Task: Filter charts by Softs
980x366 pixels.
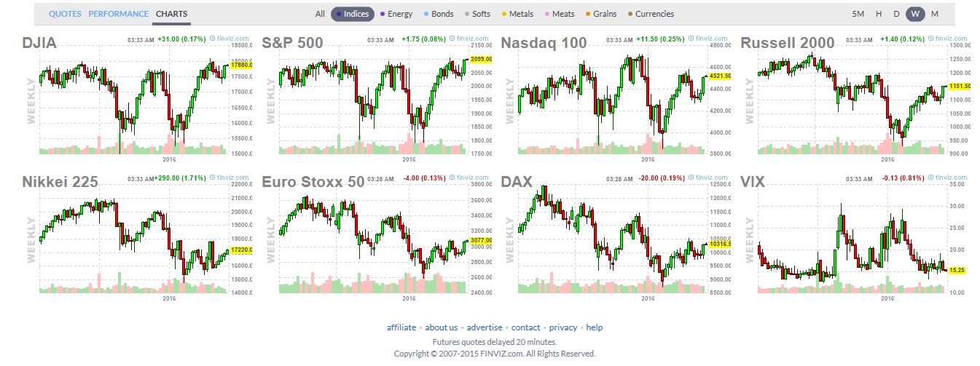Action: coord(477,14)
